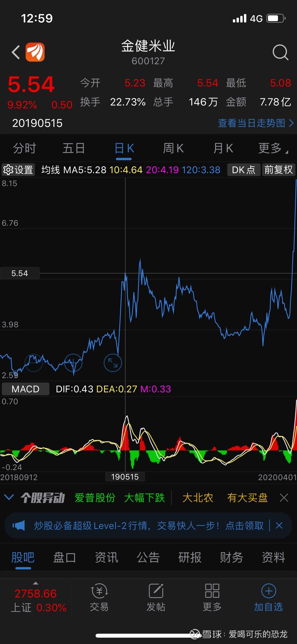Tap the 190515 crosshair date marker
Viewport: 297px width, 644px height.
125,477
